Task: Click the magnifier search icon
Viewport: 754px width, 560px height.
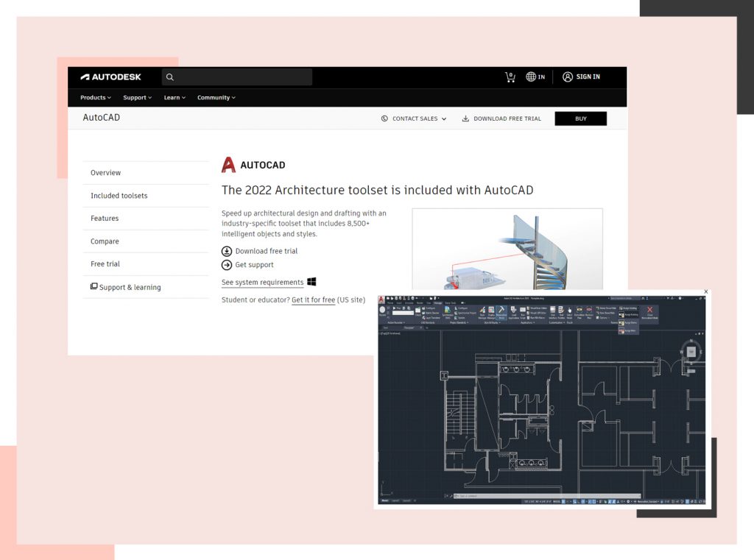Action: pos(170,77)
